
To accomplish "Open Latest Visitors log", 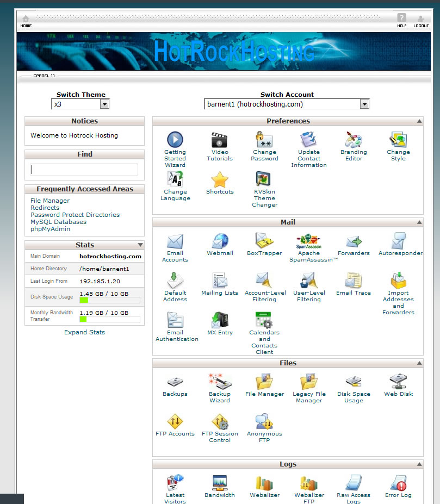I will click(x=175, y=483).
